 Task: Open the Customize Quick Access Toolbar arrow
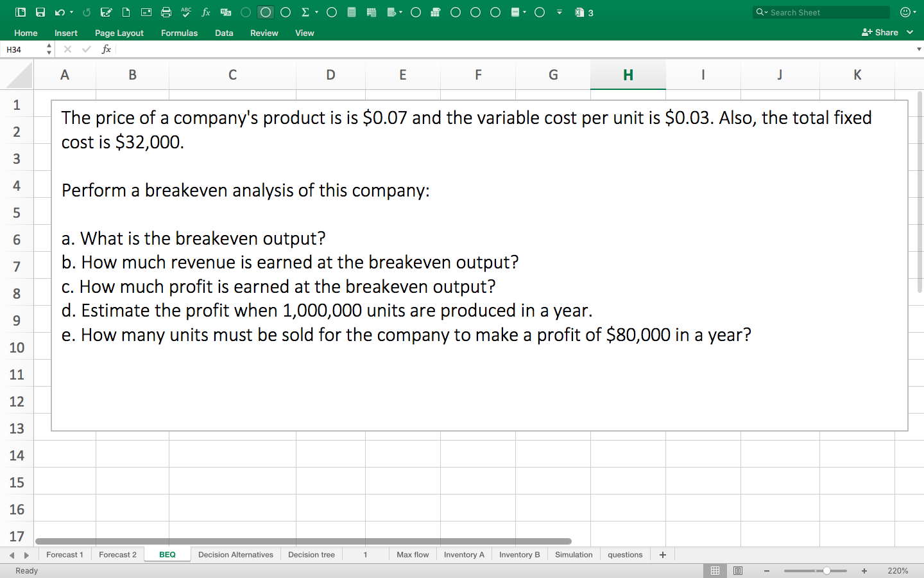coord(560,12)
